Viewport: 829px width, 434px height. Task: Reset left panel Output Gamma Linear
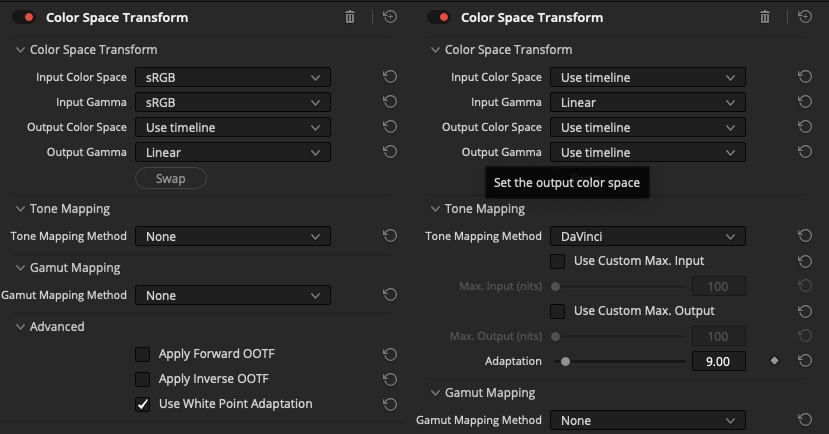(390, 152)
